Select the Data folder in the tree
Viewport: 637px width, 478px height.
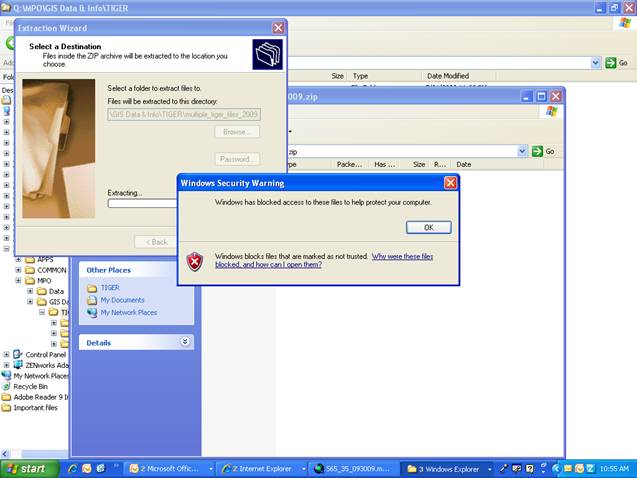[x=56, y=291]
